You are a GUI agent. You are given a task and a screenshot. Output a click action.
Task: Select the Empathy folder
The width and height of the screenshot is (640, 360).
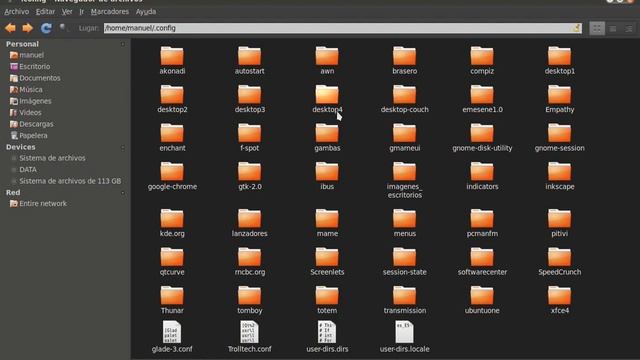pyautogui.click(x=560, y=99)
